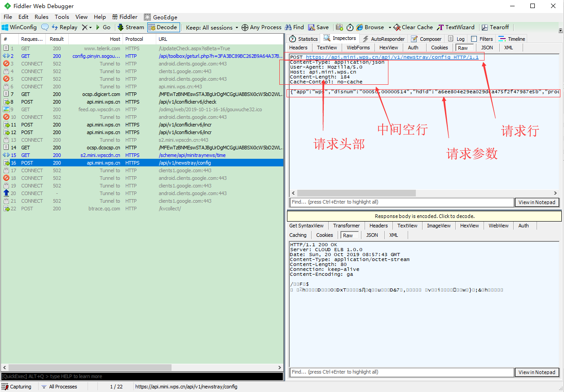Viewport: 564px width, 392px height.
Task: Expand the toolbar overflow arrow
Action: (560, 30)
